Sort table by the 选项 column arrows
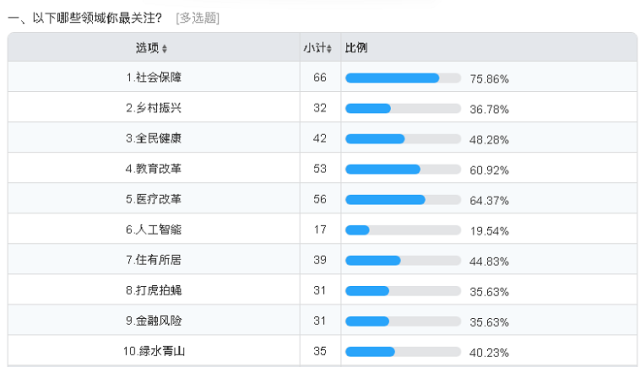640x367 pixels. (164, 49)
